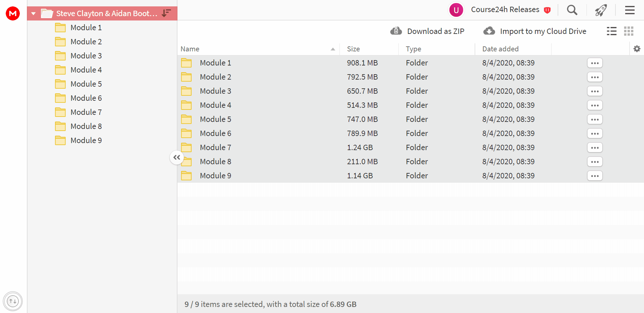Collapse the Steve Clayton root folder
The image size is (644, 313).
click(34, 14)
